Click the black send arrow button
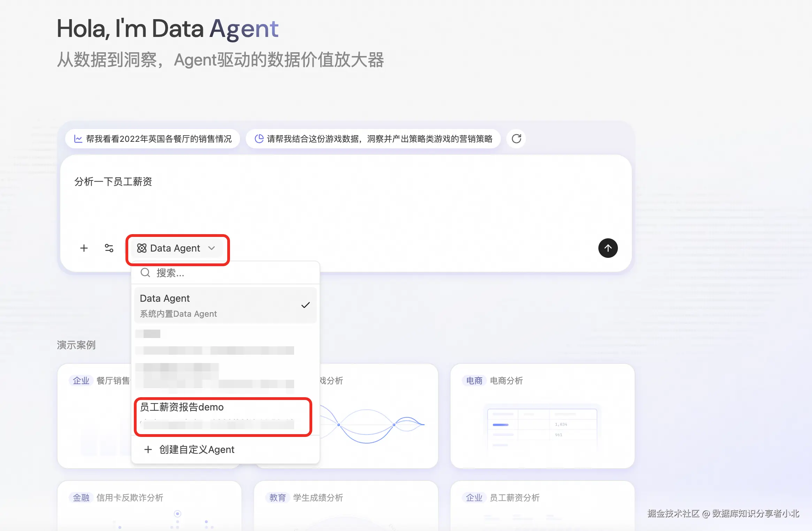This screenshot has width=812, height=531. click(608, 248)
